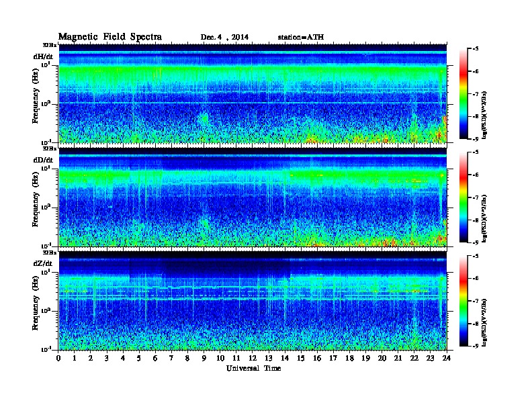Click hour 8 on the Universal Time axis
This screenshot has height=411, width=532.
pyautogui.click(x=187, y=358)
